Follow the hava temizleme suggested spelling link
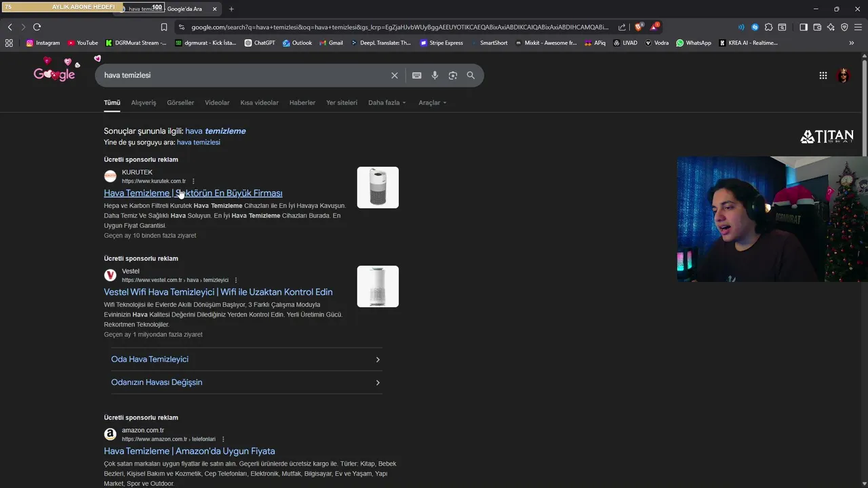Viewport: 868px width, 488px height. [216, 131]
